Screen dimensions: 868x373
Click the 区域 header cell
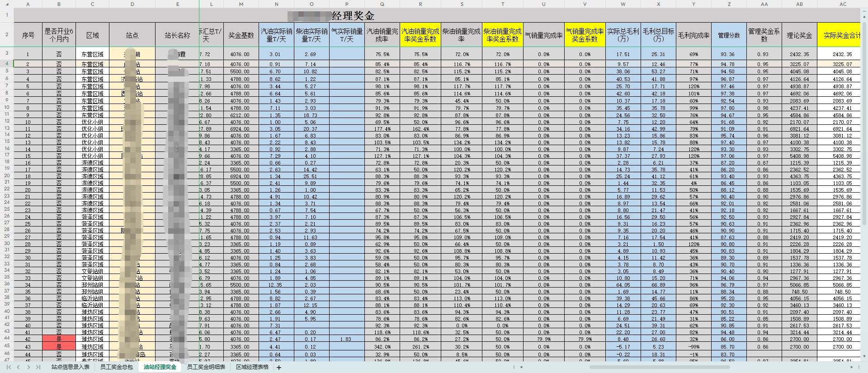coord(92,35)
